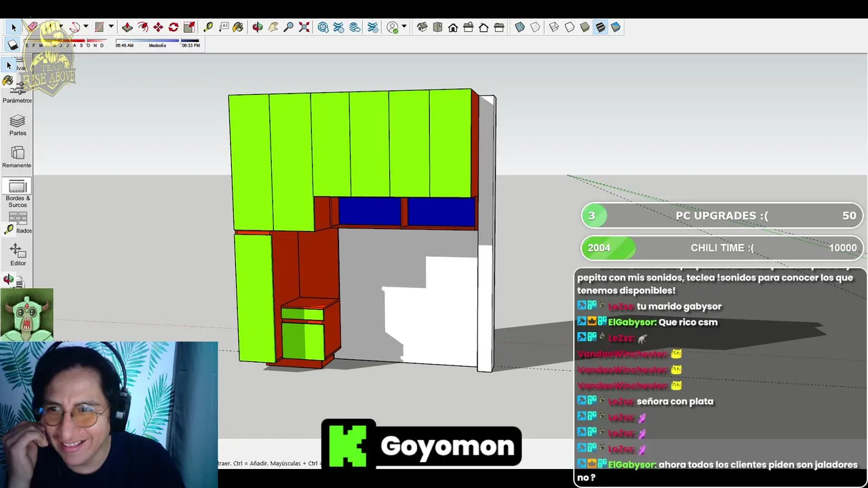Viewport: 868px width, 488px height.
Task: Select the Paint Bucket tool in top toolbar
Action: click(238, 27)
